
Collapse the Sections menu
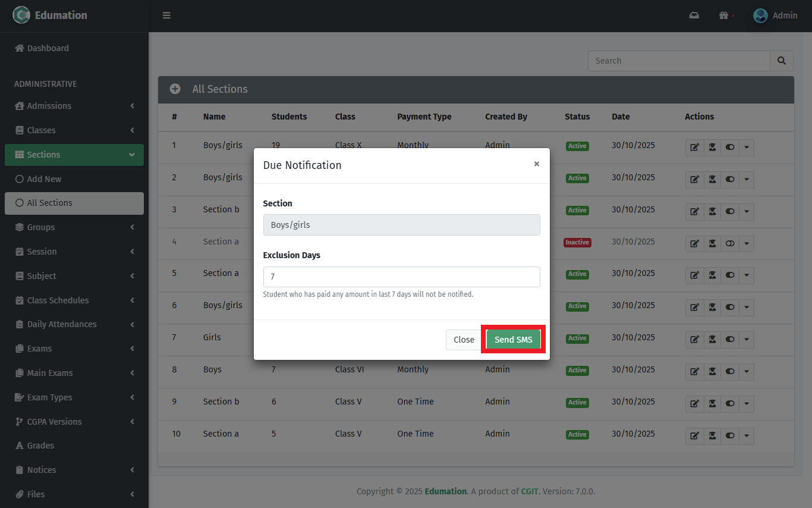point(74,155)
